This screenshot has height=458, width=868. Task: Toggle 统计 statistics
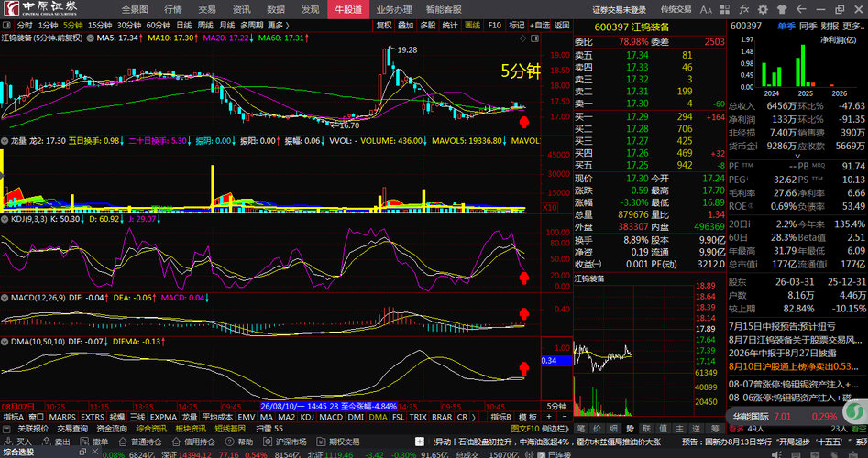point(450,26)
